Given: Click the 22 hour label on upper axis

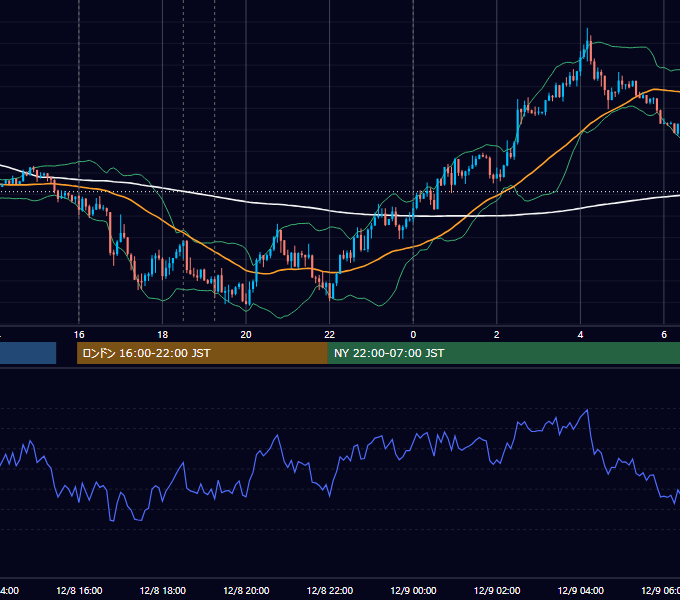Looking at the screenshot, I should (x=330, y=335).
